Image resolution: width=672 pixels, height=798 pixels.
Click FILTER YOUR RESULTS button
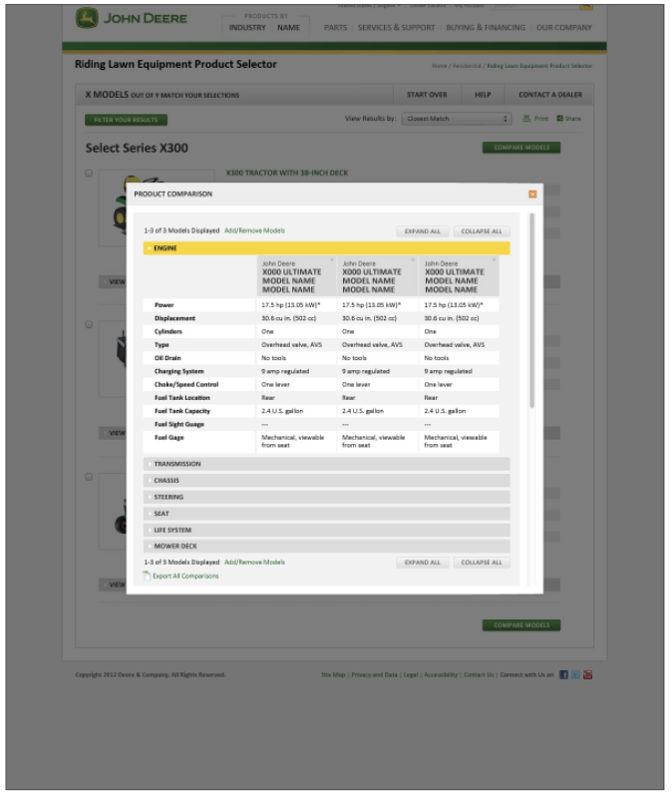click(x=126, y=120)
